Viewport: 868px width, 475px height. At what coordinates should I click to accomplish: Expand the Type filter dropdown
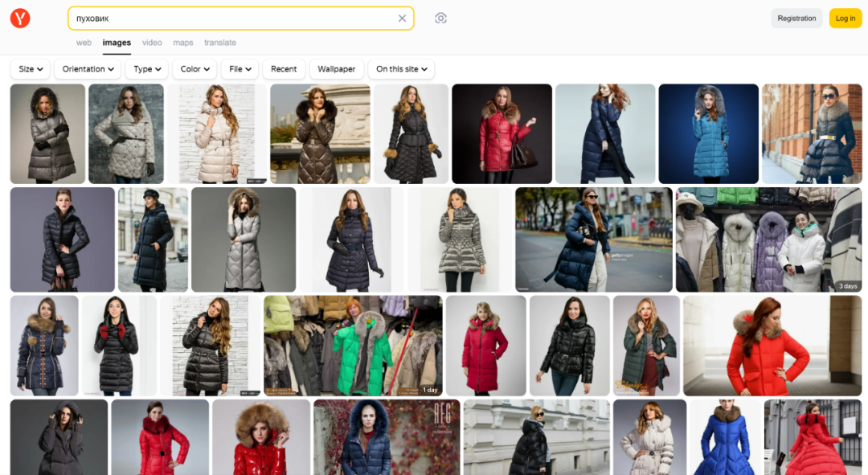147,69
